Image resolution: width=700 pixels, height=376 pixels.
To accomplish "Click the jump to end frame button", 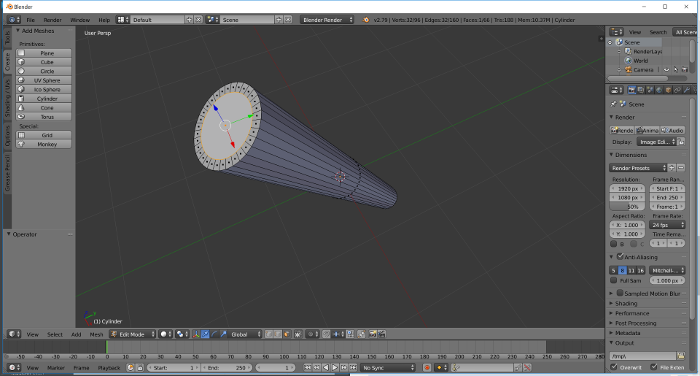I will pos(353,368).
